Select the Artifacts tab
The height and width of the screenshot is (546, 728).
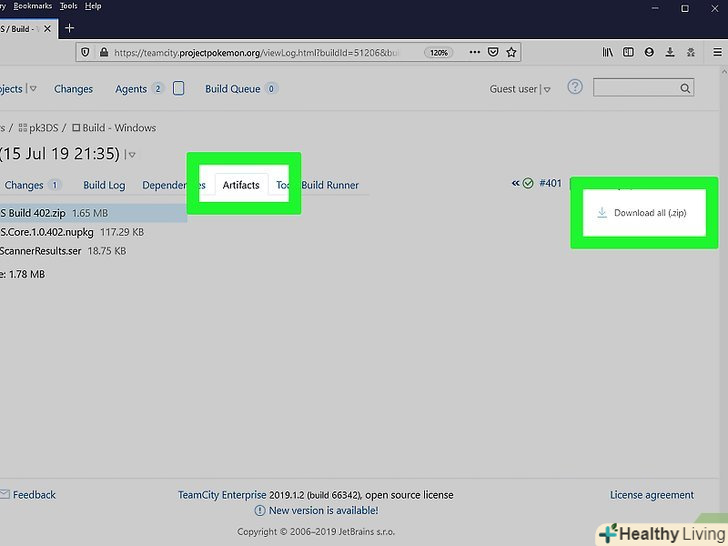[x=241, y=185]
